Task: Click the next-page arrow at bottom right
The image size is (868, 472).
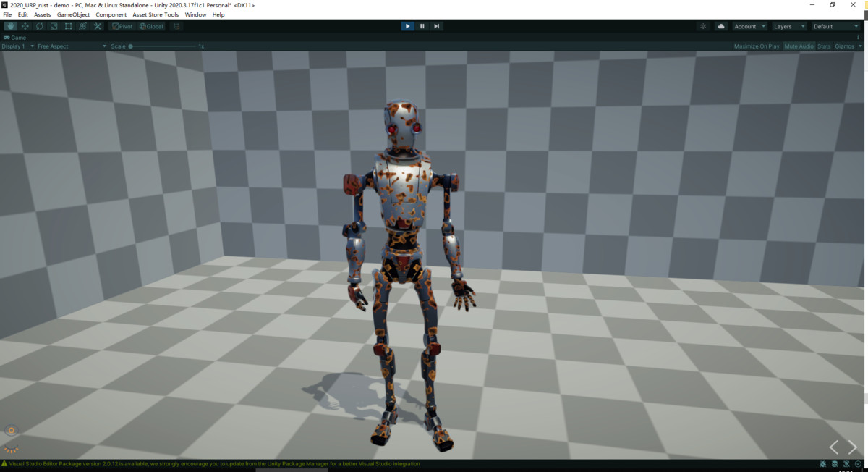Action: click(854, 447)
